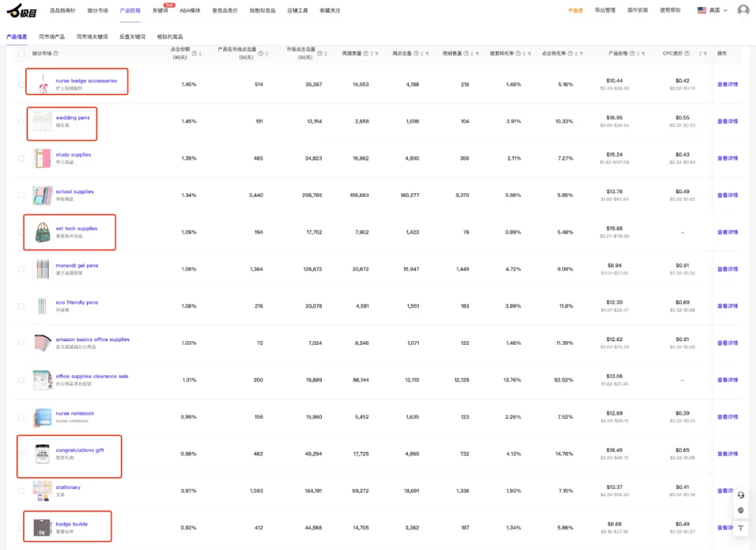Click the 极目 logo icon
Viewport: 756px width, 550px height.
click(x=21, y=10)
